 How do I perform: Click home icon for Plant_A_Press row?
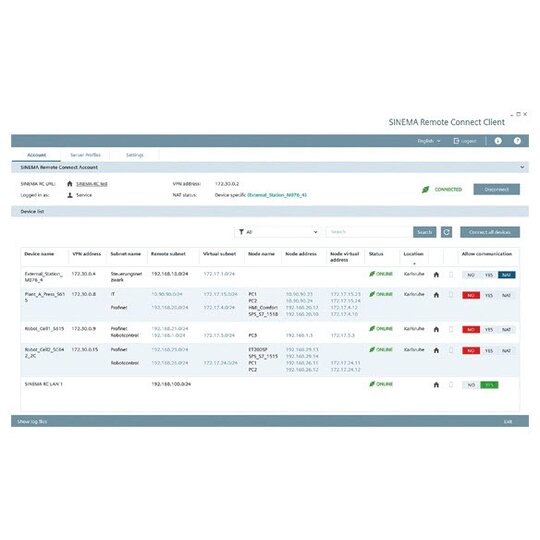pyautogui.click(x=436, y=295)
